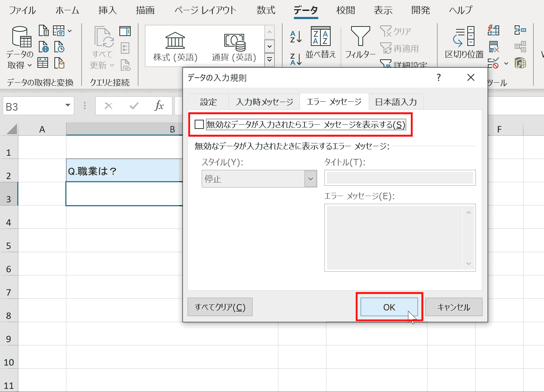Check 無効なデータが入力されたらエラー メッセージを表示する checkbox
The image size is (544, 392).
click(199, 124)
